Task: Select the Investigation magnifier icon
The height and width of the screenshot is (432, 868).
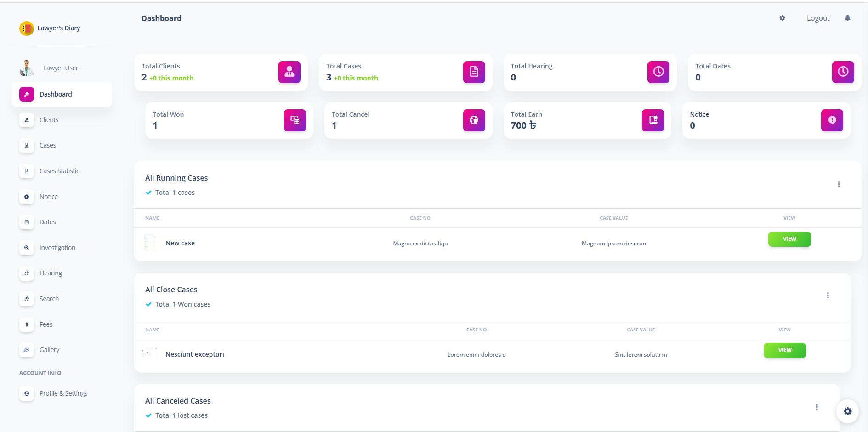Action: click(26, 248)
